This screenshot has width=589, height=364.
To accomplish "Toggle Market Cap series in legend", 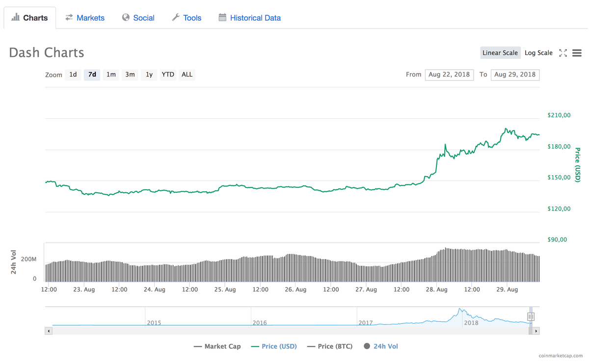I will (217, 346).
